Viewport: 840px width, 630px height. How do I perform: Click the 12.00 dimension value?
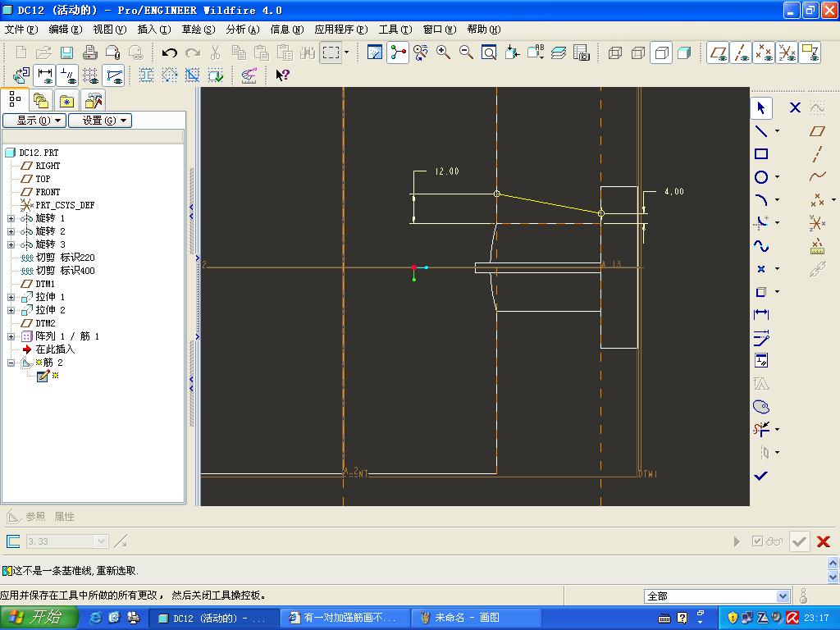click(447, 171)
